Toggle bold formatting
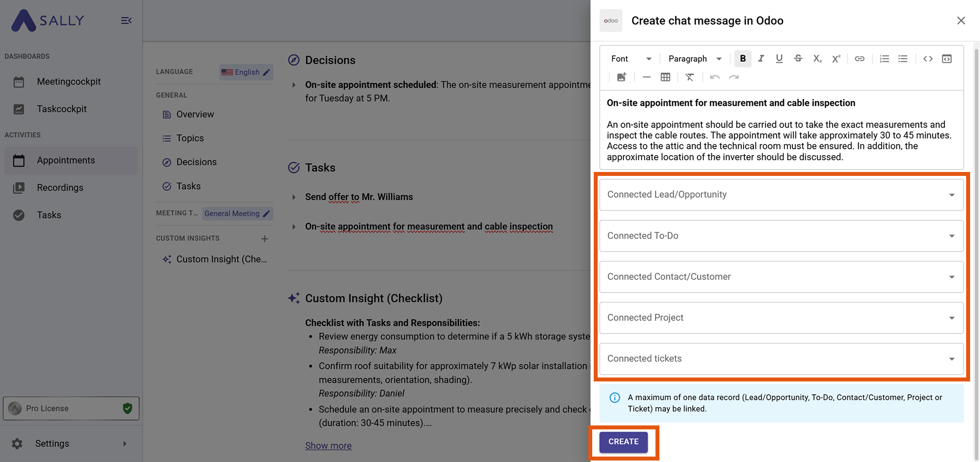The image size is (980, 462). tap(742, 58)
